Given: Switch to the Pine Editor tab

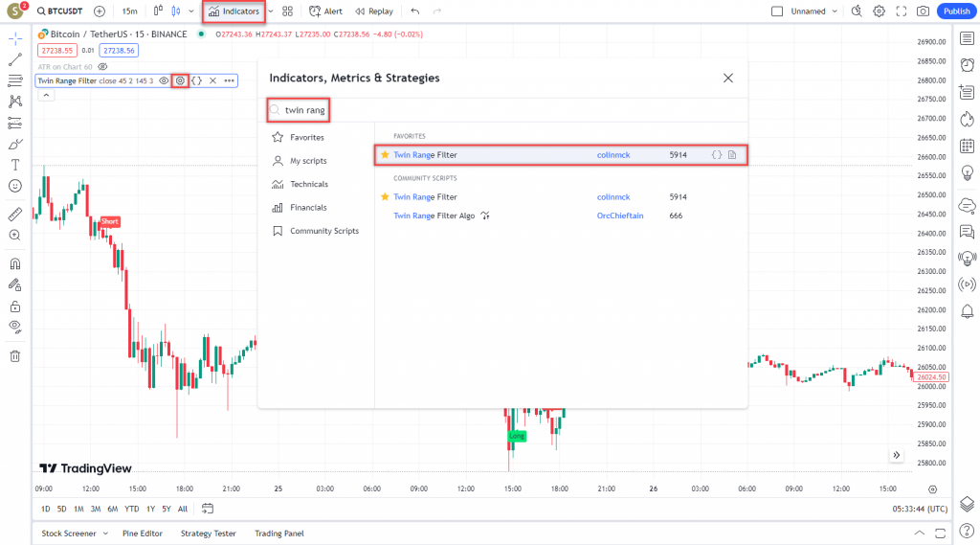Looking at the screenshot, I should click(142, 534).
